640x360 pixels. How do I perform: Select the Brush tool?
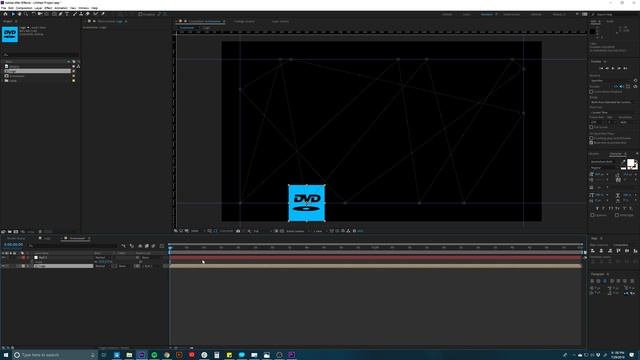(75, 14)
